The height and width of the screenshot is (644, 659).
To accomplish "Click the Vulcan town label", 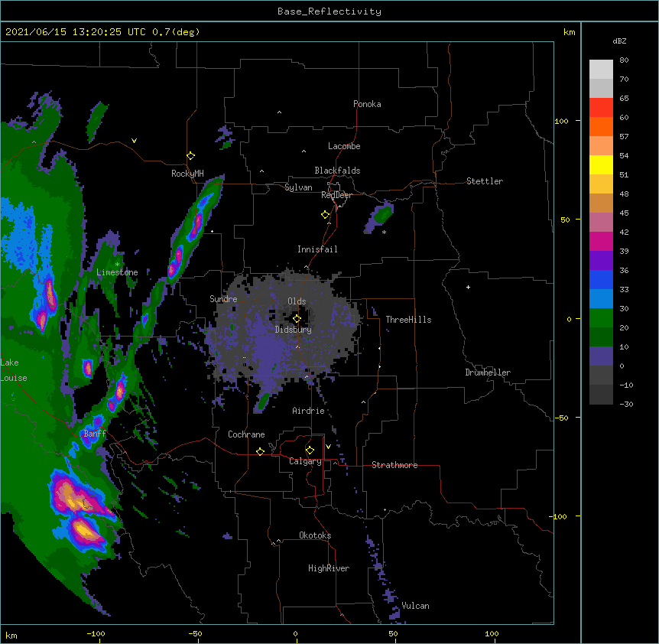I will tap(415, 606).
